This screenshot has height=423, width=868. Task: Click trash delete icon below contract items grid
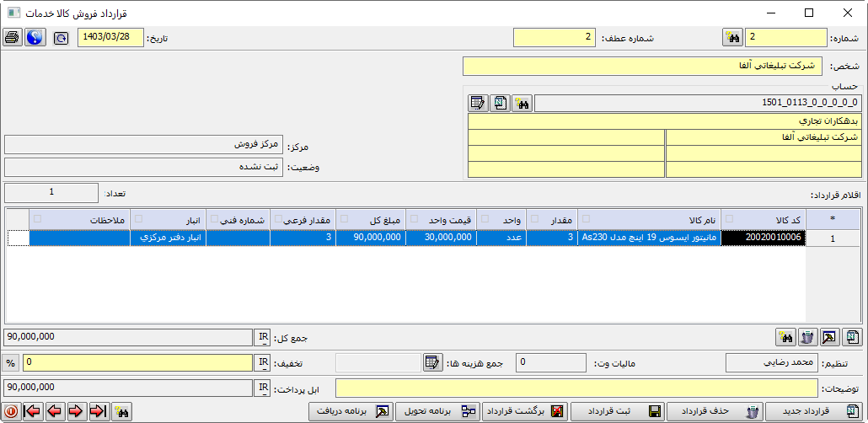click(807, 336)
